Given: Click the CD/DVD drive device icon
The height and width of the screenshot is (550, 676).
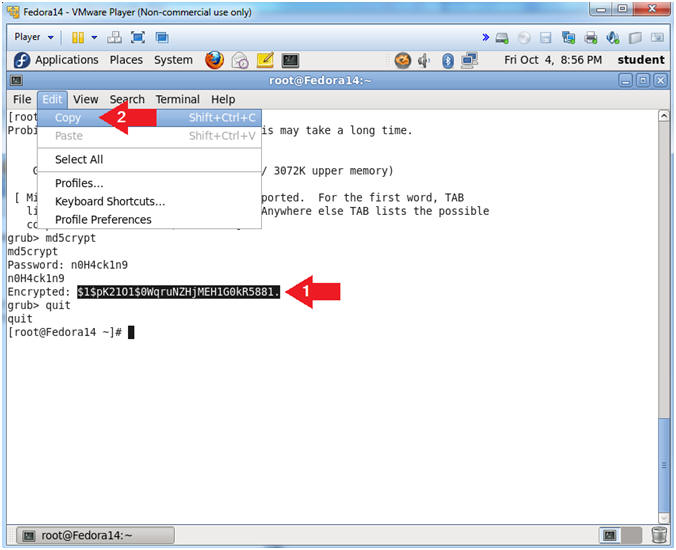Looking at the screenshot, I should point(524,38).
